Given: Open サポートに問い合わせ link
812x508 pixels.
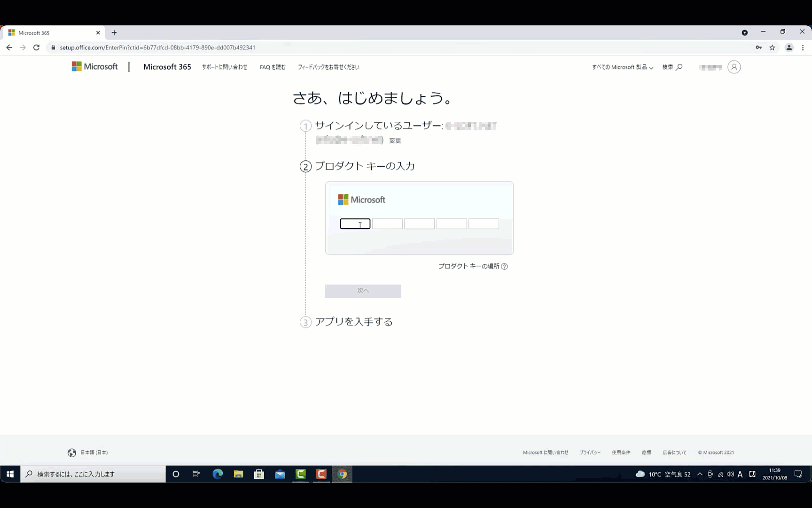Looking at the screenshot, I should pos(225,67).
